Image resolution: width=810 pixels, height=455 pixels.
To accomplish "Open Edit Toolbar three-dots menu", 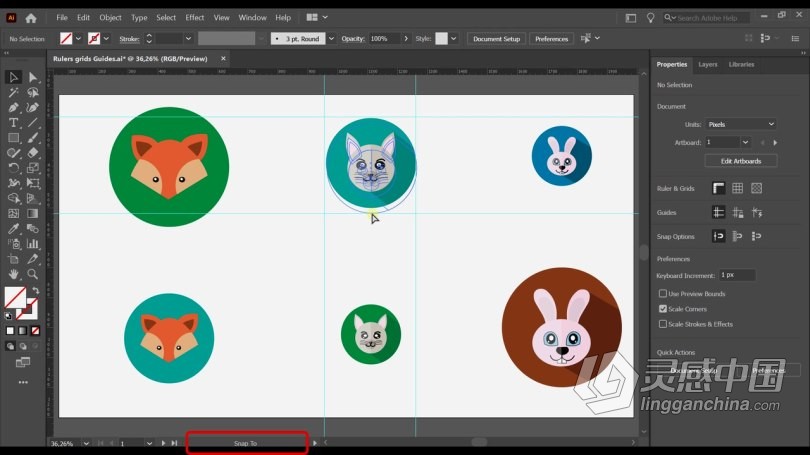I will (23, 382).
